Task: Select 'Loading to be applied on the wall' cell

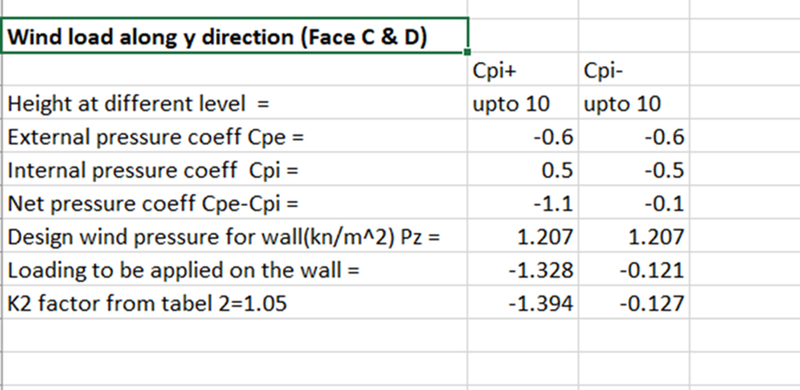Action: pos(234,269)
